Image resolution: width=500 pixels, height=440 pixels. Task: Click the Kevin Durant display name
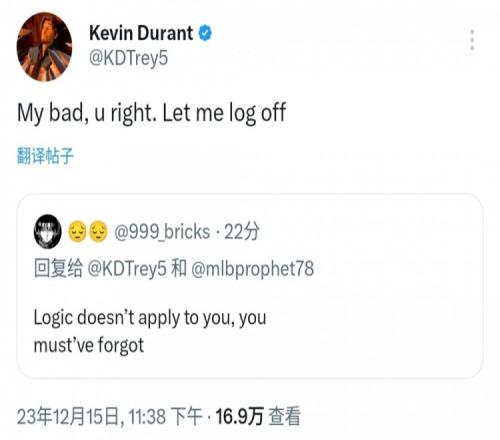pos(141,33)
